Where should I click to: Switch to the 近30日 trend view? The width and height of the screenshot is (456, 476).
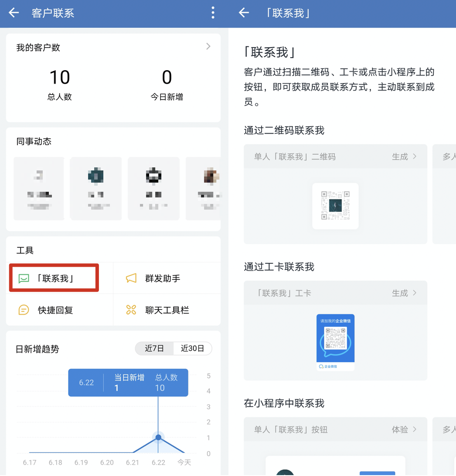tap(193, 348)
